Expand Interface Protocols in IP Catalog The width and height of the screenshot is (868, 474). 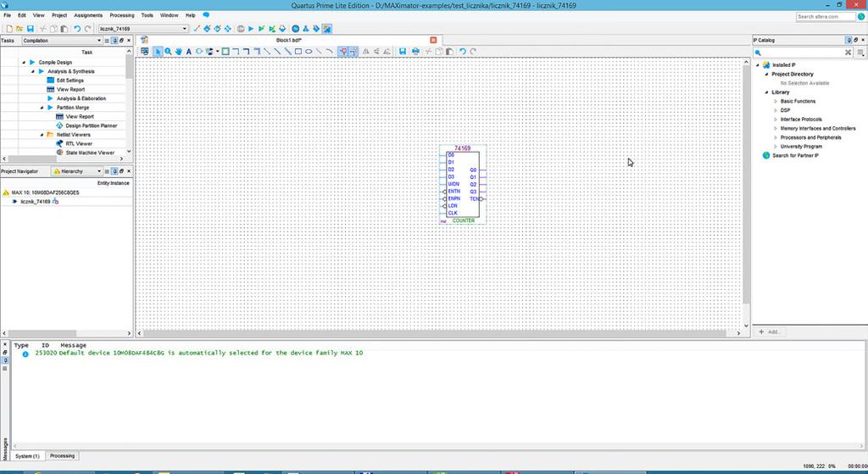[776, 119]
